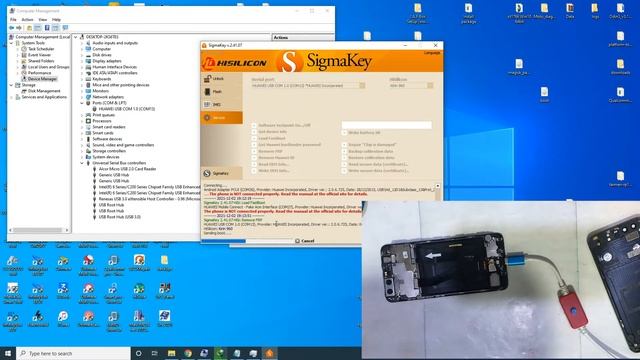
Task: Click the orange SigmaKey taskbar icon
Action: click(269, 353)
